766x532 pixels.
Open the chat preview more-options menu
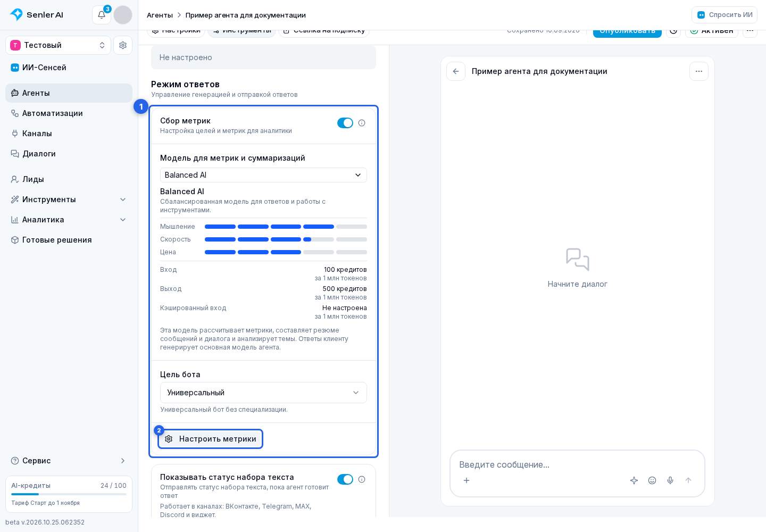pos(699,71)
